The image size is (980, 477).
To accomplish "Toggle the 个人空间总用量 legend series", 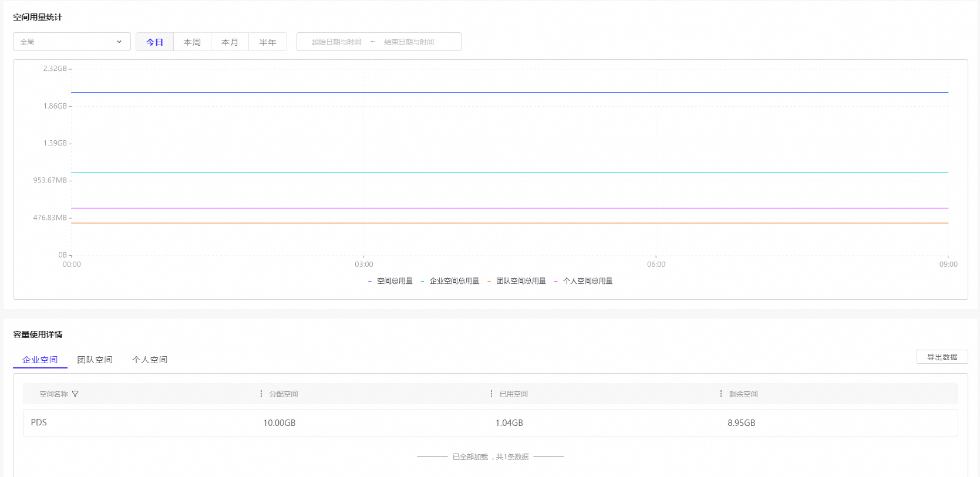I will 583,281.
